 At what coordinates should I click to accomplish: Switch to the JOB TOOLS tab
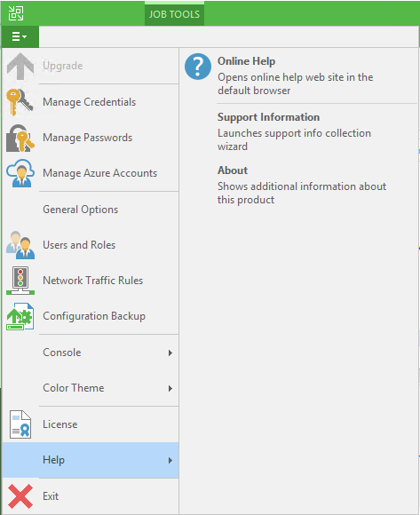pyautogui.click(x=174, y=14)
